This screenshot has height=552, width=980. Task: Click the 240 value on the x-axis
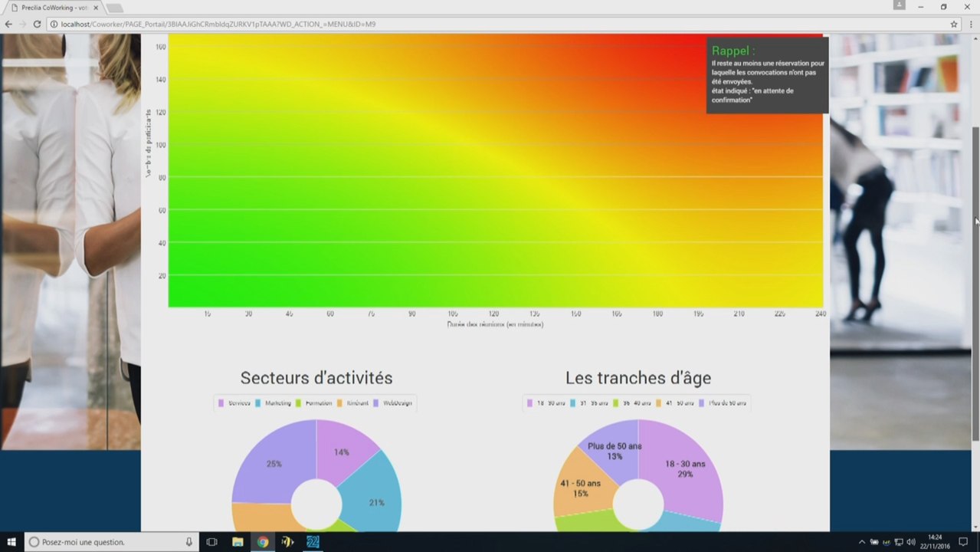[821, 314]
